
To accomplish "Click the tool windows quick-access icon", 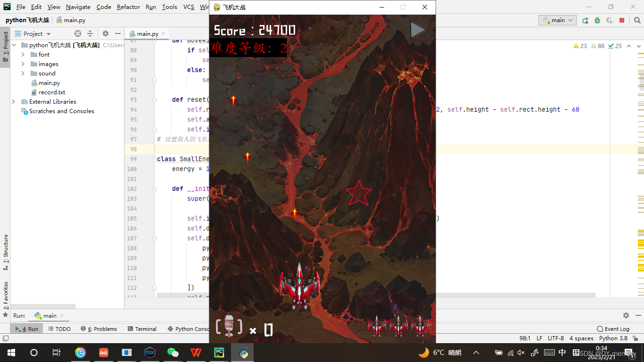I will point(5,338).
